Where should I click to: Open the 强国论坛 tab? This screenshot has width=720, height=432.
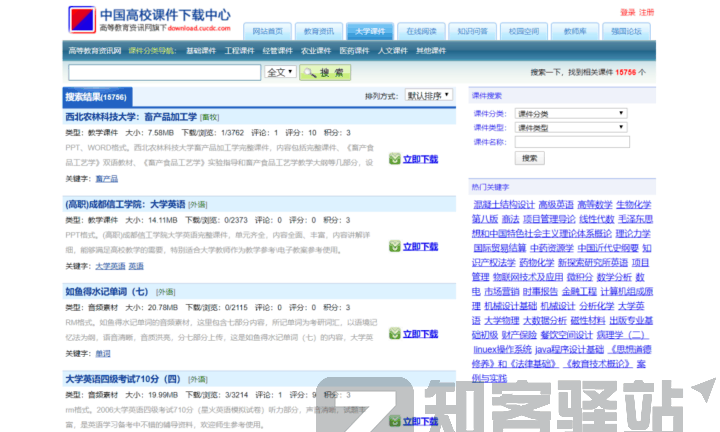[x=626, y=31]
